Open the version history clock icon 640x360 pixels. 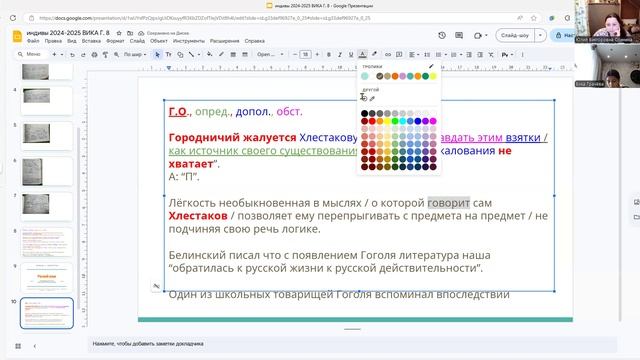click(x=442, y=36)
